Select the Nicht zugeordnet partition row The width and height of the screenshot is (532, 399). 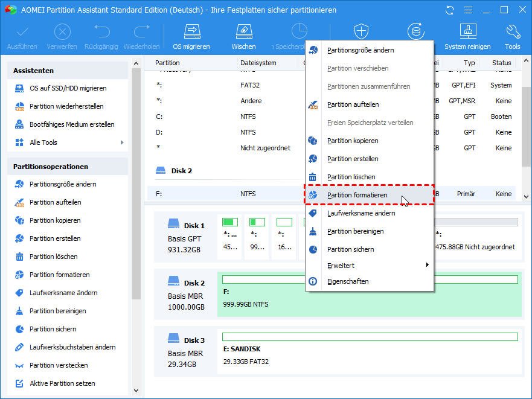point(332,148)
